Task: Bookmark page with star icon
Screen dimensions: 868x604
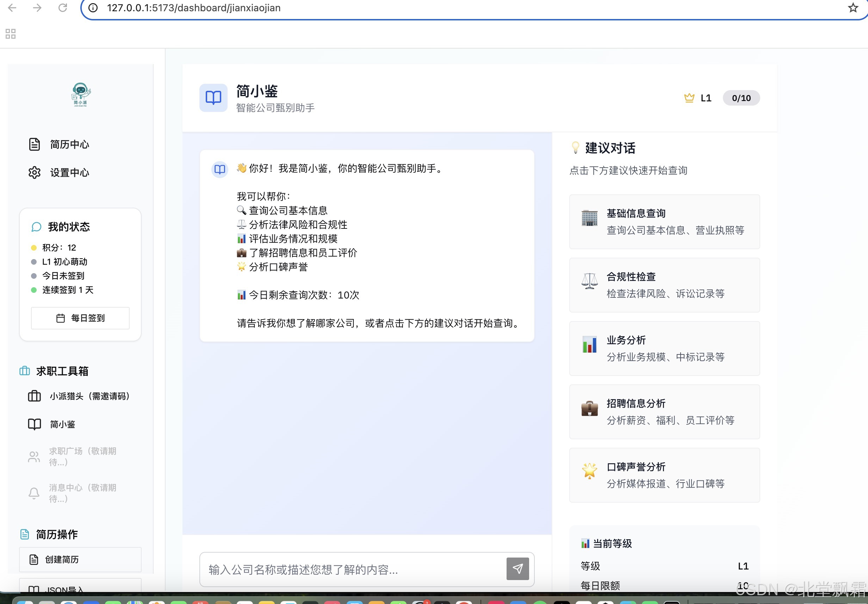Action: click(x=852, y=8)
